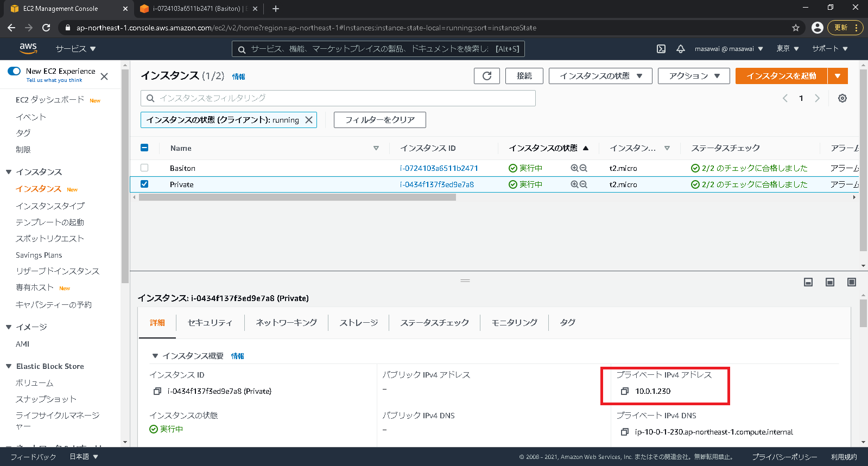Image resolution: width=868 pixels, height=466 pixels.
Task: Click the フィルターをクリア button
Action: point(380,120)
